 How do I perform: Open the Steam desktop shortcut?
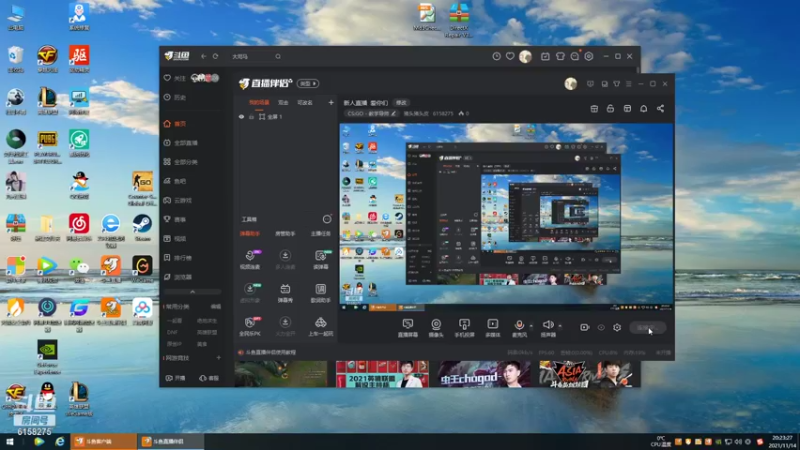[142, 228]
